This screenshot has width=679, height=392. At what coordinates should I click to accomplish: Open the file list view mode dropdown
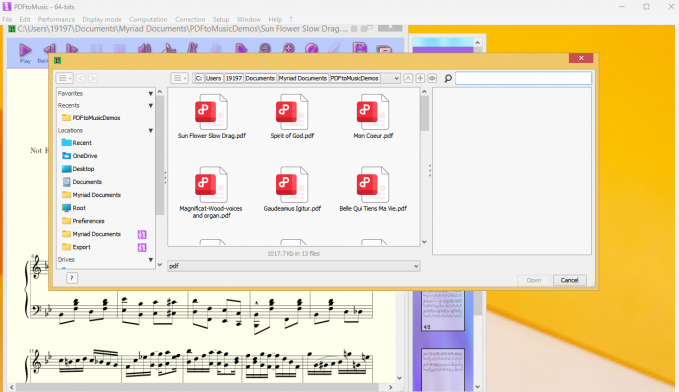(179, 78)
